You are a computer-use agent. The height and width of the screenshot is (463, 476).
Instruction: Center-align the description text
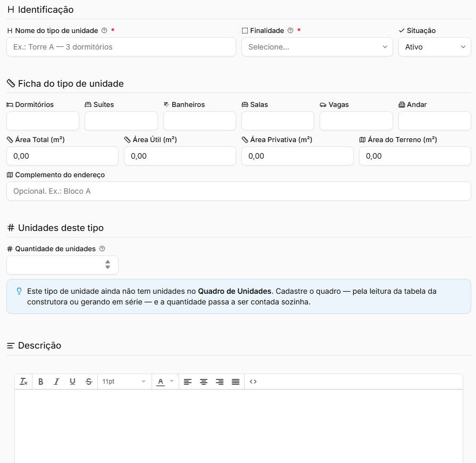click(204, 382)
